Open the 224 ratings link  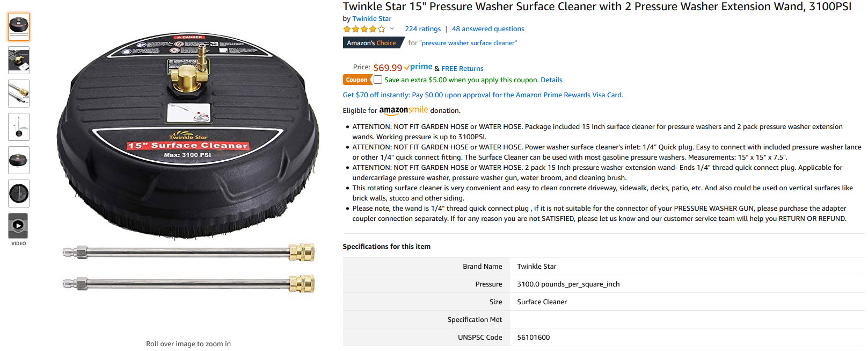point(422,29)
